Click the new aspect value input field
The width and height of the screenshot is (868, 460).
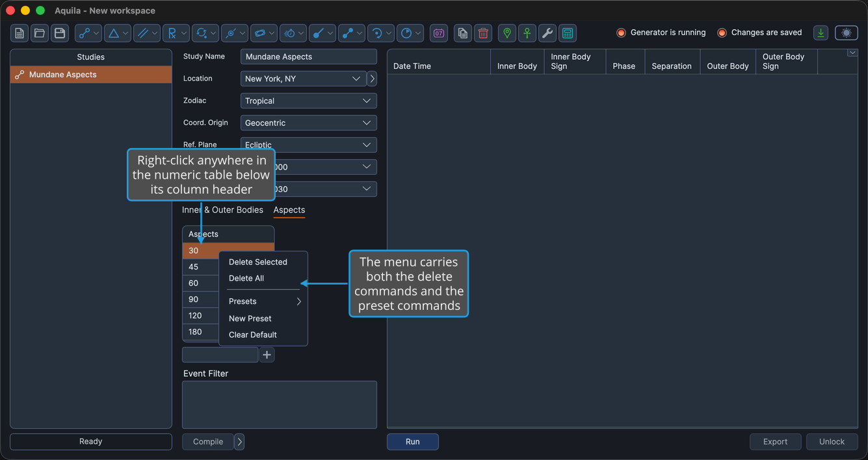(220, 355)
